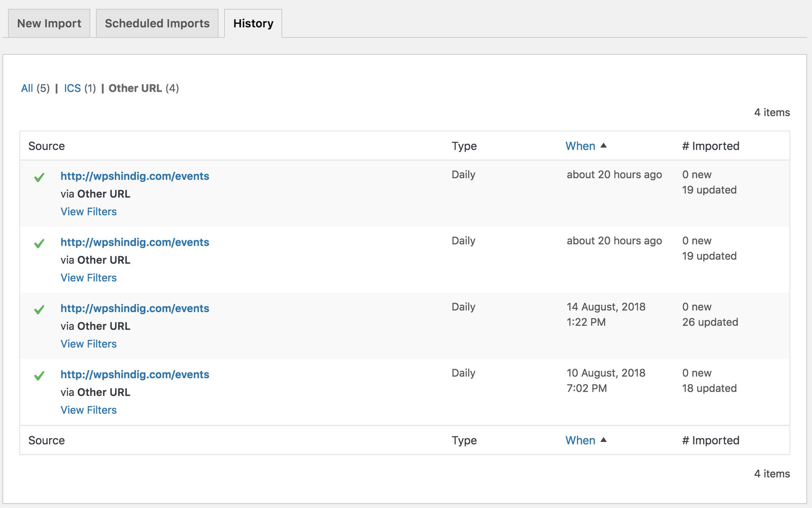
Task: Click the checkmark beside the 14 August import
Action: click(39, 309)
